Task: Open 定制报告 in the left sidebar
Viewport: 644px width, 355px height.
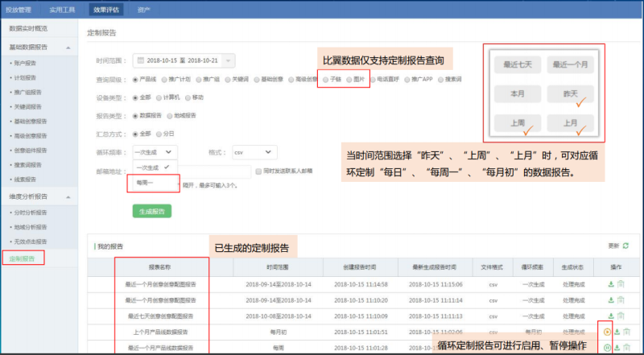Action: (x=22, y=258)
